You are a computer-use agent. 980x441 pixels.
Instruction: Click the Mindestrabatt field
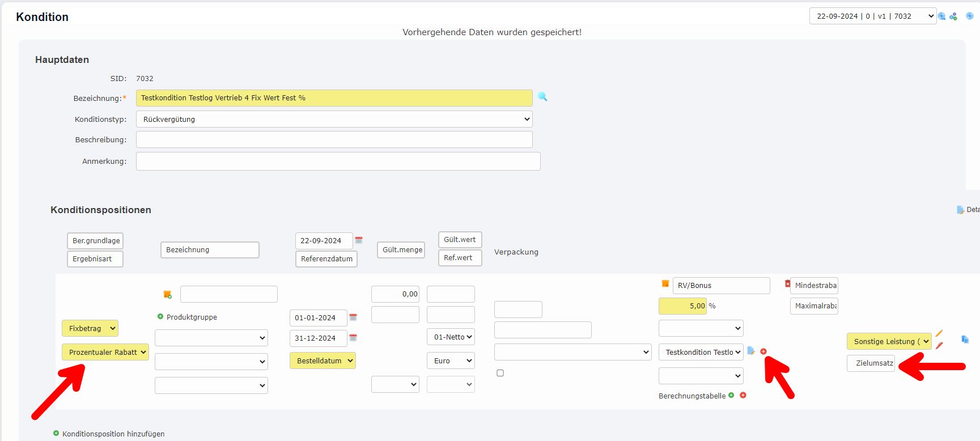pos(814,286)
